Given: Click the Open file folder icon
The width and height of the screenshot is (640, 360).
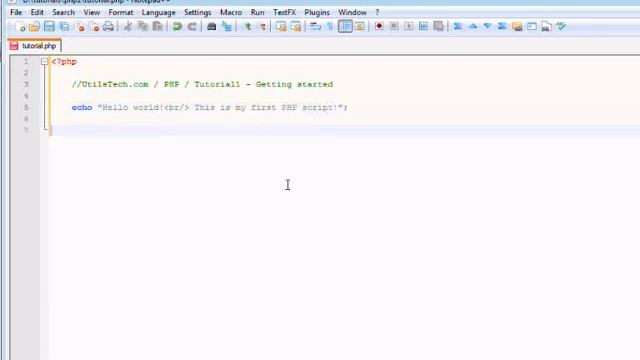Looking at the screenshot, I should (34, 27).
